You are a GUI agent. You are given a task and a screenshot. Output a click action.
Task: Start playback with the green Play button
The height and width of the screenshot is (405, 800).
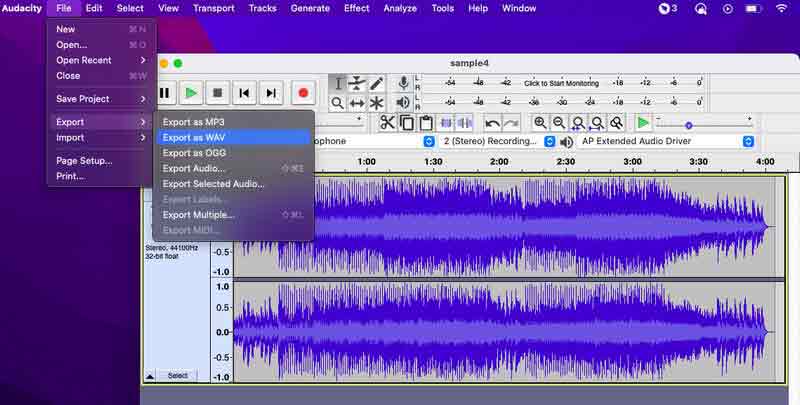click(x=191, y=93)
